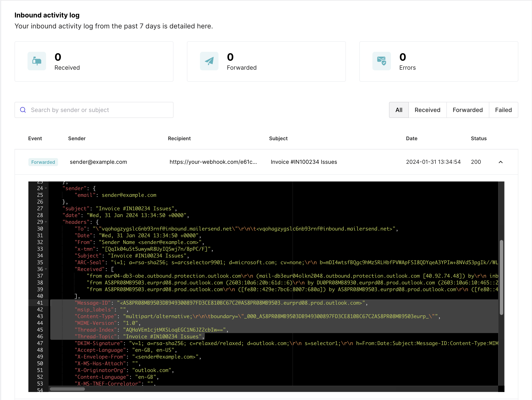Fold the sender block at line 24
This screenshot has height=400, width=532.
[x=46, y=188]
